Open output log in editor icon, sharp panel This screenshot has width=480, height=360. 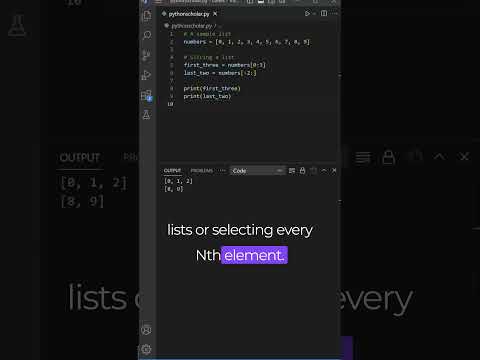click(313, 171)
